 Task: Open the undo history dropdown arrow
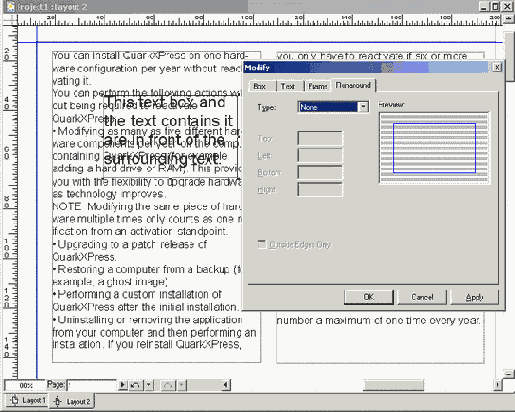149,385
